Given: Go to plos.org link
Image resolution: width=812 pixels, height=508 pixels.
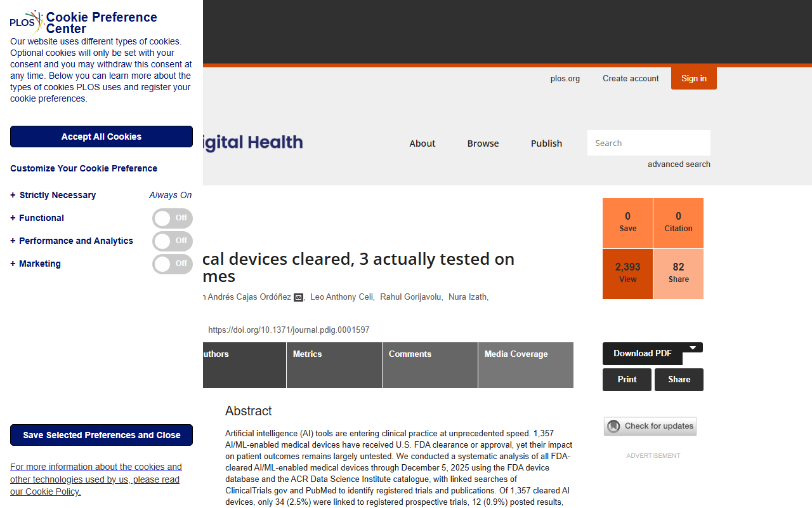Looking at the screenshot, I should (565, 79).
